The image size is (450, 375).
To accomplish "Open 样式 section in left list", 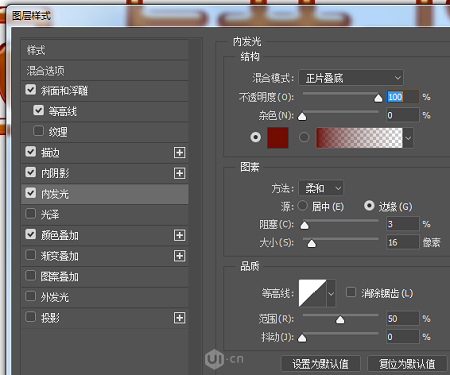I will click(105, 50).
